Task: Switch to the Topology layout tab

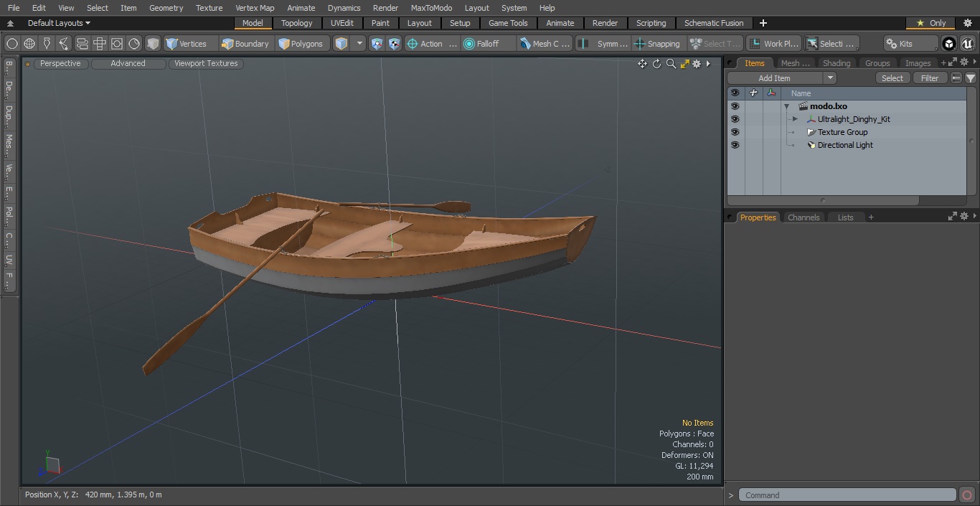Action: coord(296,23)
